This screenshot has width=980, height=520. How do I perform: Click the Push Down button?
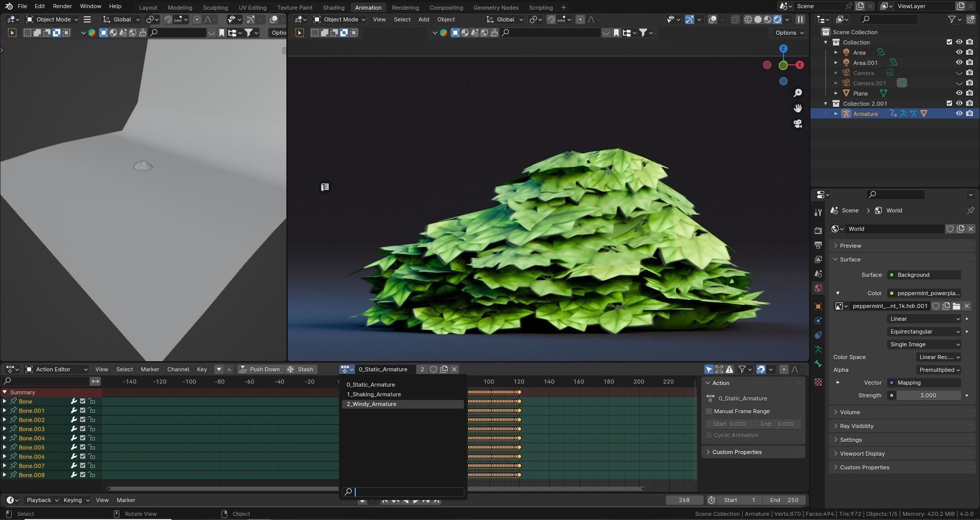(x=260, y=369)
